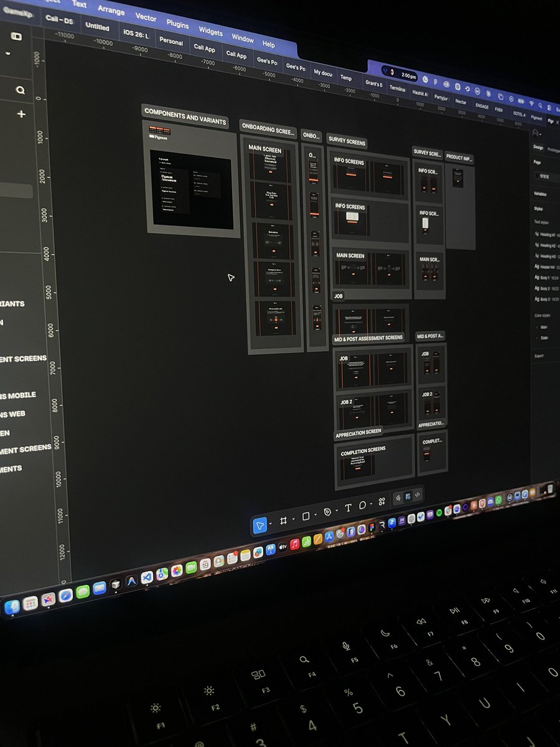This screenshot has width=560, height=747.
Task: Click the Export section in right panel
Action: point(539,356)
